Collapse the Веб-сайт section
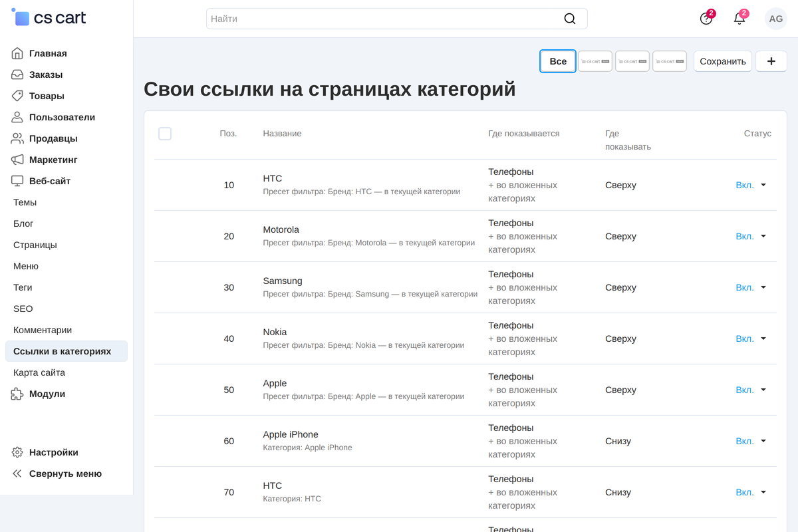The width and height of the screenshot is (798, 532). (50, 181)
